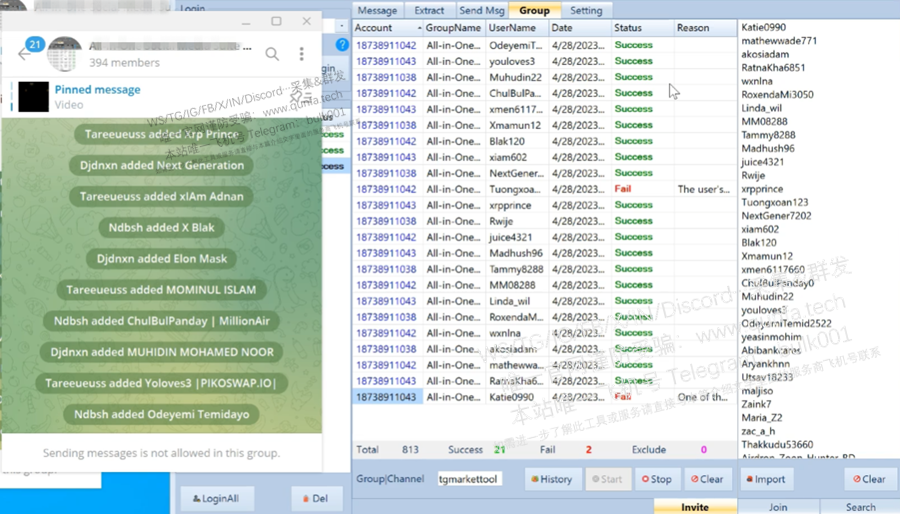
Task: Click 'Ndbsh added Odeyemi Temidayo' service message
Action: (x=161, y=414)
